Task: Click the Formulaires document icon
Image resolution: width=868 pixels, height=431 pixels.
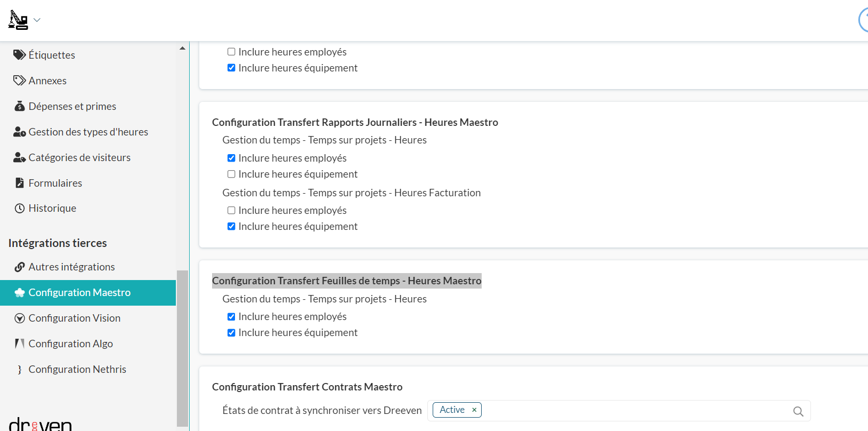Action: [20, 183]
